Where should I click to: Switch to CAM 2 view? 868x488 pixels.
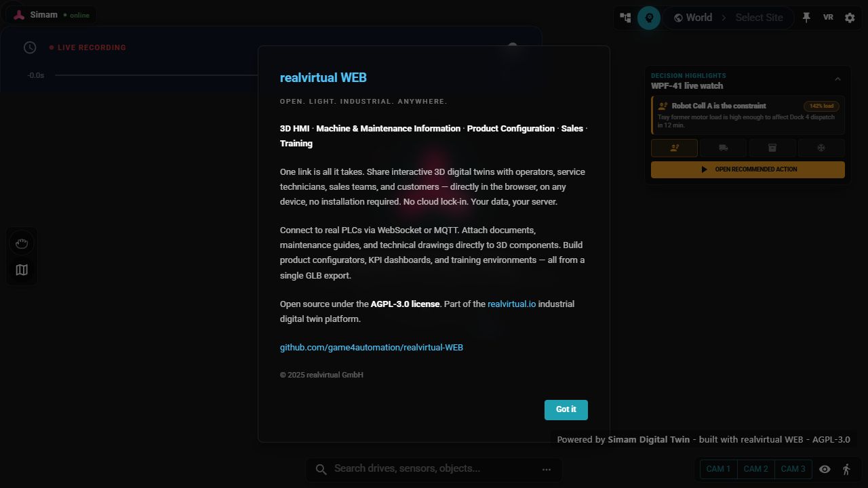tap(756, 469)
